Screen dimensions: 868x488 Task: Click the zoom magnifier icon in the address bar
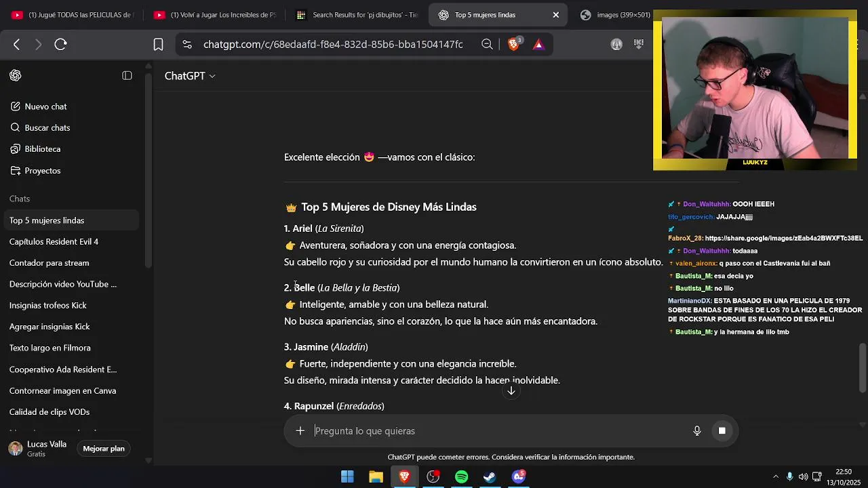pyautogui.click(x=487, y=44)
